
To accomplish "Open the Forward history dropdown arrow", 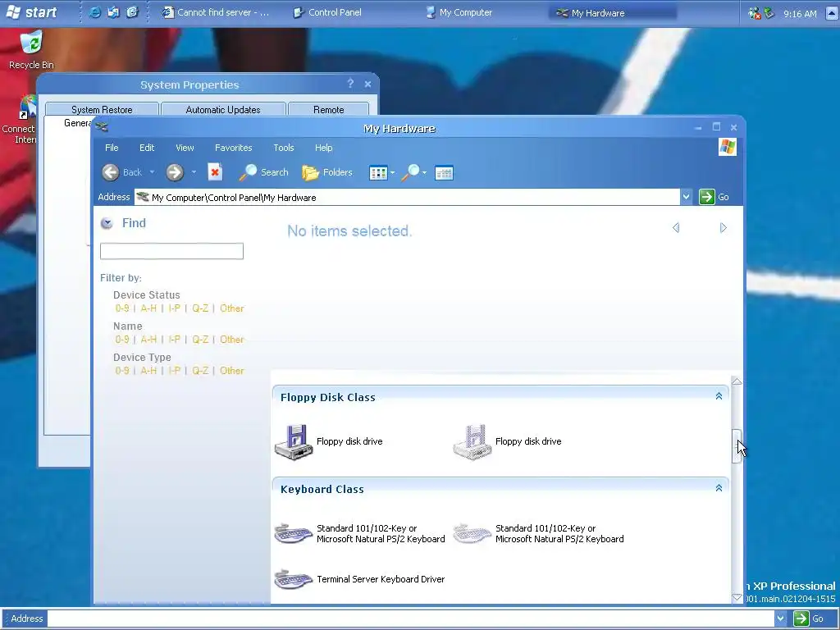I will [x=194, y=172].
